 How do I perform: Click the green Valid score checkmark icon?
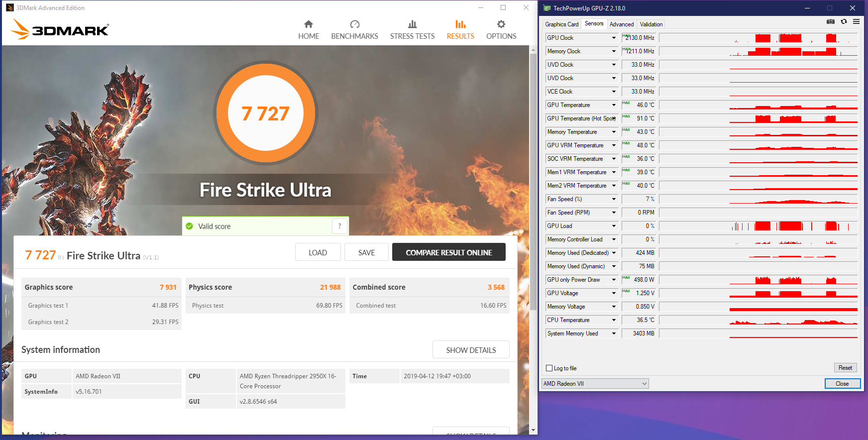pos(189,226)
